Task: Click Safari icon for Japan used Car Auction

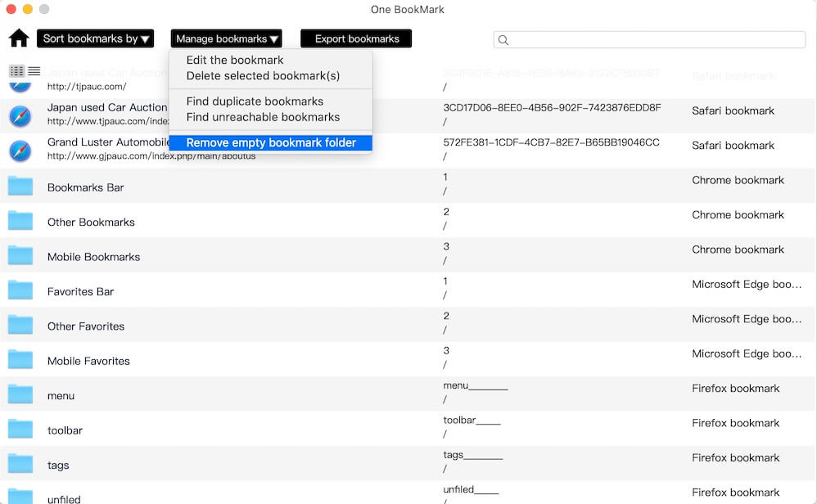Action: (20, 115)
